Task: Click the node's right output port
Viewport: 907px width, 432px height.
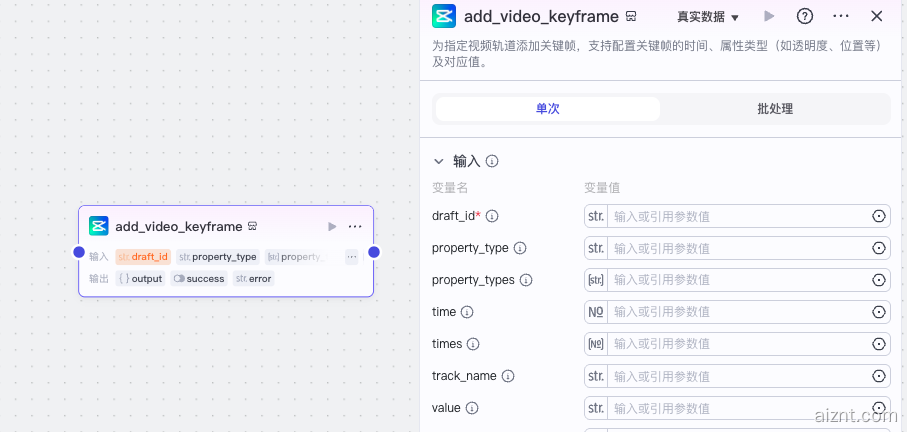Action: tap(374, 252)
